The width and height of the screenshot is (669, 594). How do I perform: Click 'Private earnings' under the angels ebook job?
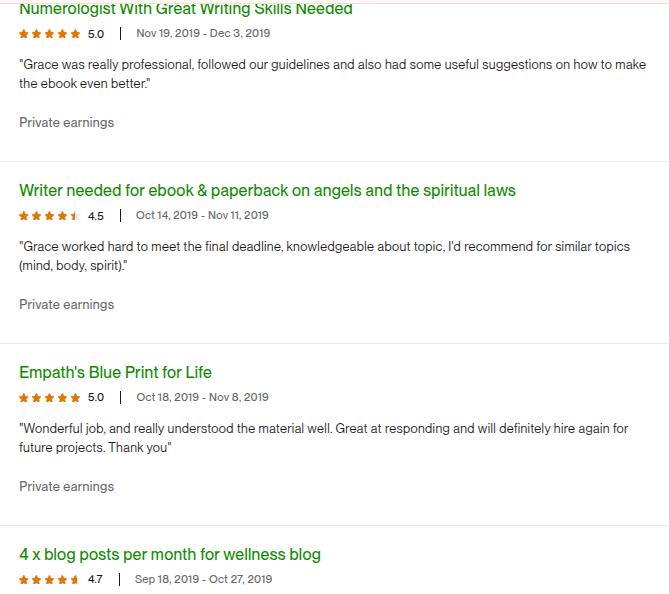click(x=66, y=304)
